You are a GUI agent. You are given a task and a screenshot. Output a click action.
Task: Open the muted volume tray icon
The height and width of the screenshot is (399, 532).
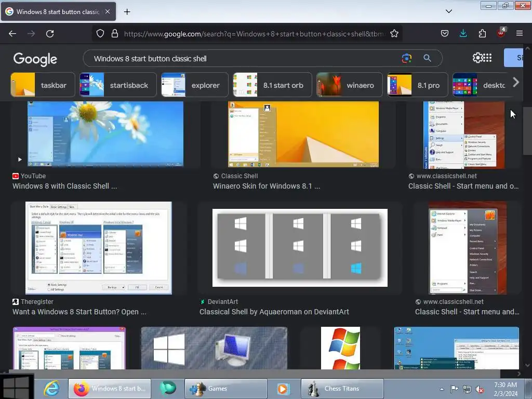(480, 390)
